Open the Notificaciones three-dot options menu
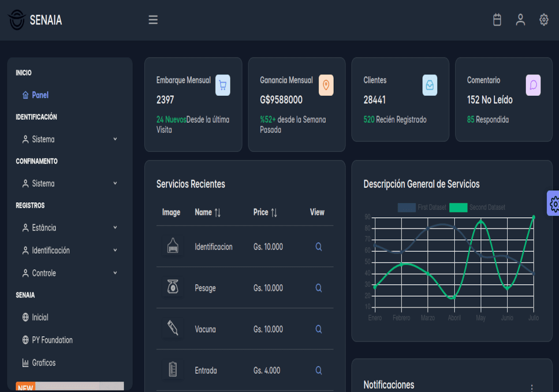This screenshot has width=559, height=392. 532,387
